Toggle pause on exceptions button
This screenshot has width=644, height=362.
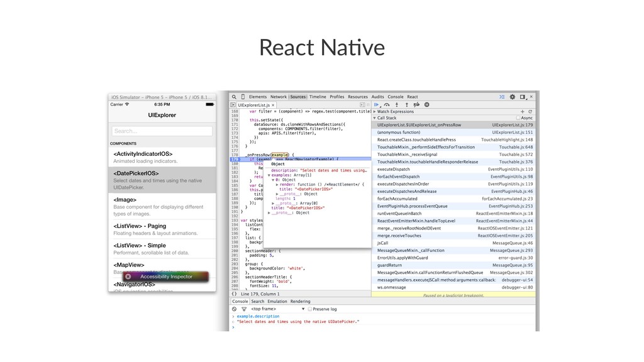[x=426, y=104]
